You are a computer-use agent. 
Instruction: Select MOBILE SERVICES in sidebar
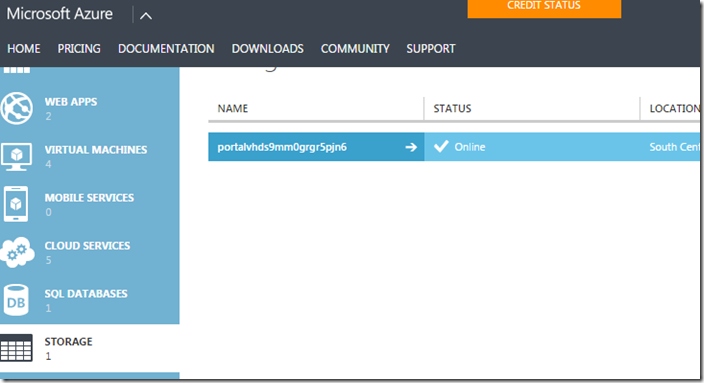(90, 204)
